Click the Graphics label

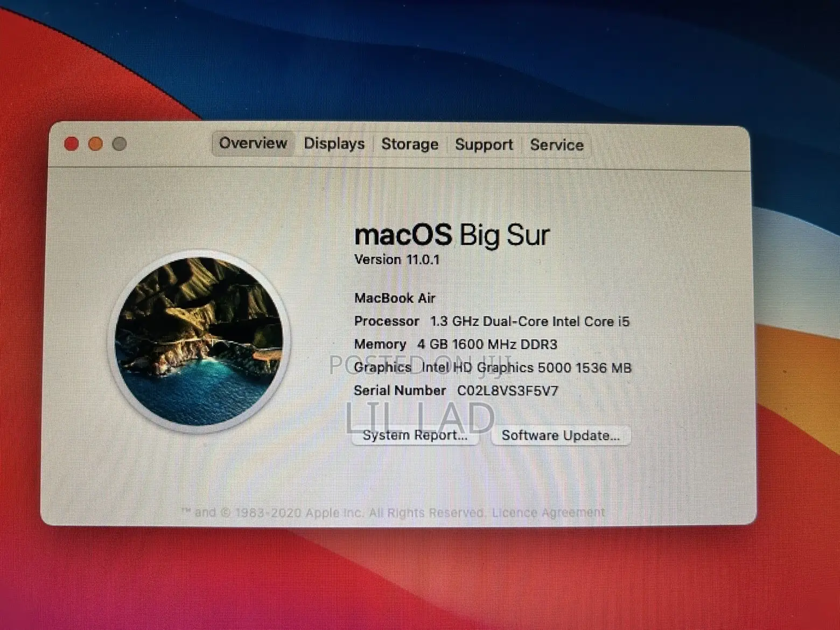coord(383,367)
